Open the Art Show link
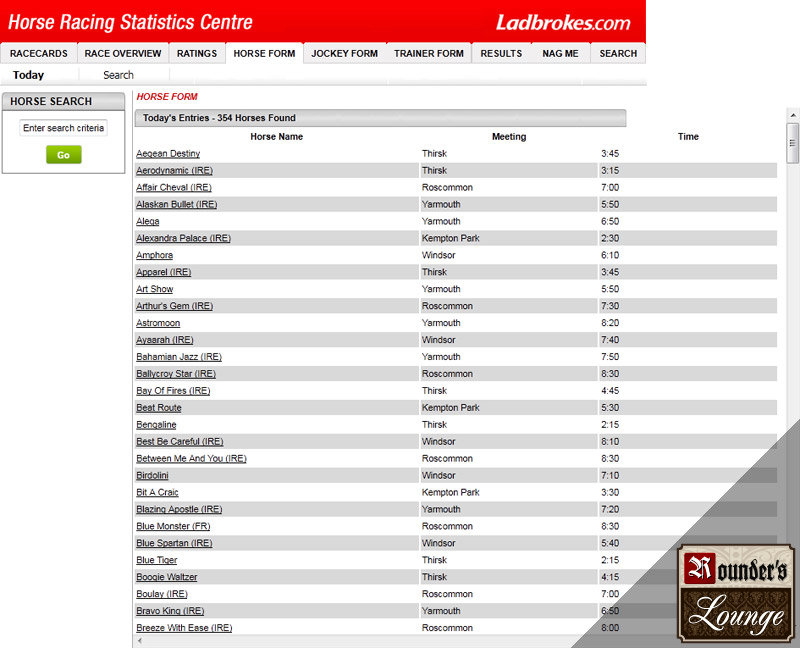 point(155,289)
